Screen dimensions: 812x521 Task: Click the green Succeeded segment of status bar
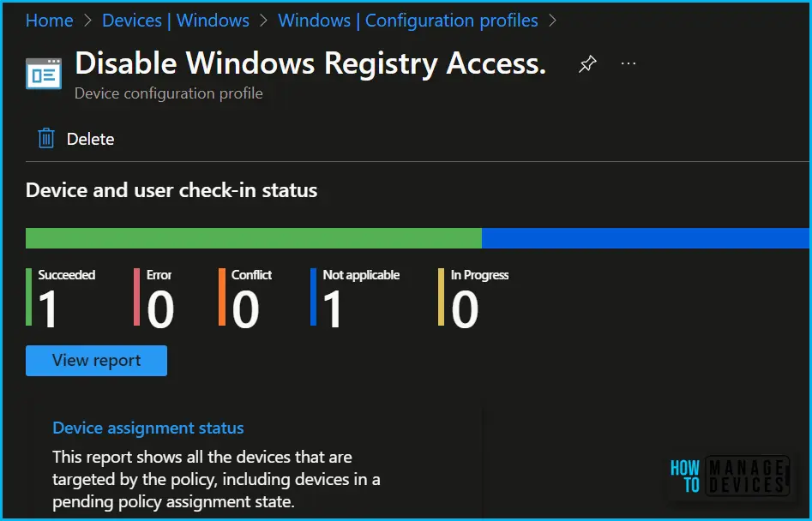254,238
